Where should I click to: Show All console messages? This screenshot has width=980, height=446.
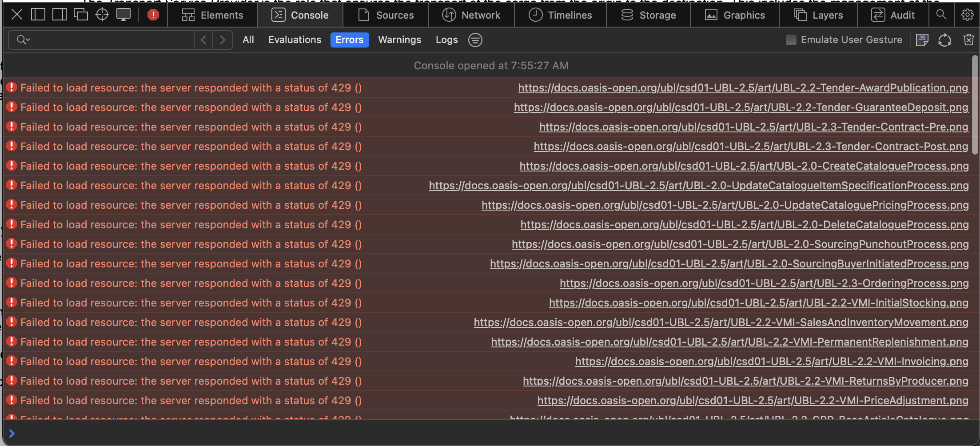coord(248,40)
